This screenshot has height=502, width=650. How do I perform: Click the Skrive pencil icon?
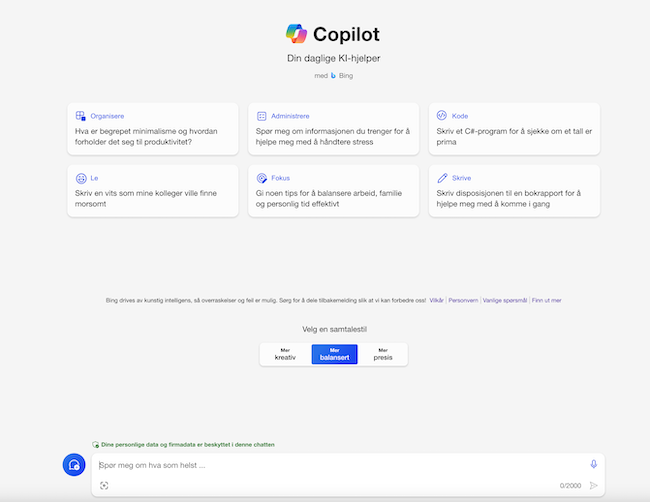(442, 178)
